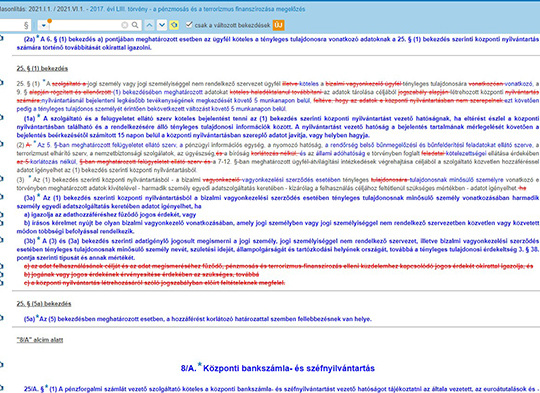Click heading '8/A. Központi bankszámla- és széfnyilvántartás'

278,368
